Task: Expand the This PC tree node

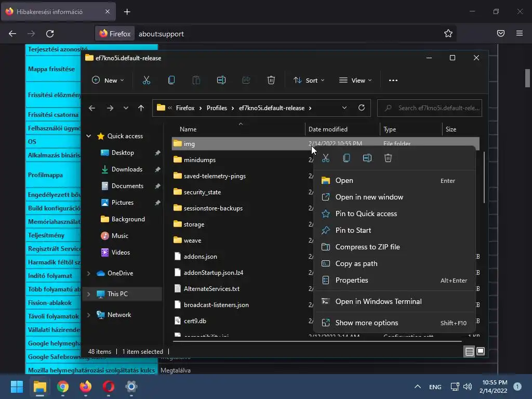Action: click(x=88, y=294)
